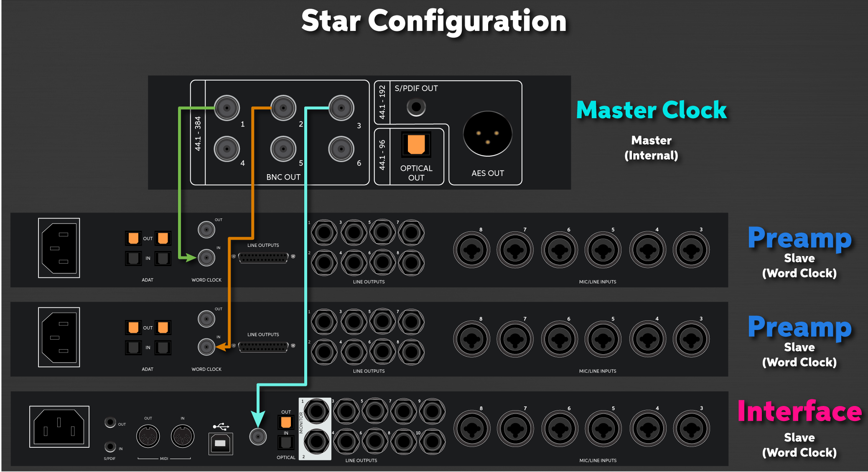Click BNC OUT connector 5 on Master Clock

(x=283, y=149)
